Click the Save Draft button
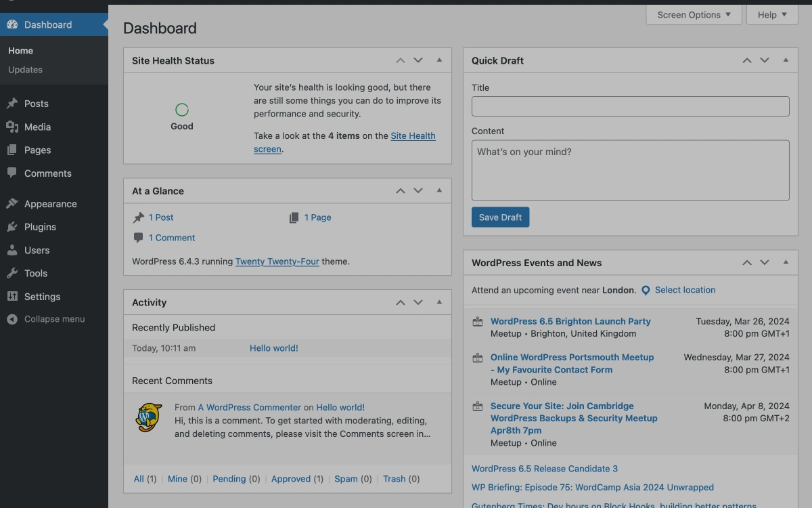 (500, 217)
